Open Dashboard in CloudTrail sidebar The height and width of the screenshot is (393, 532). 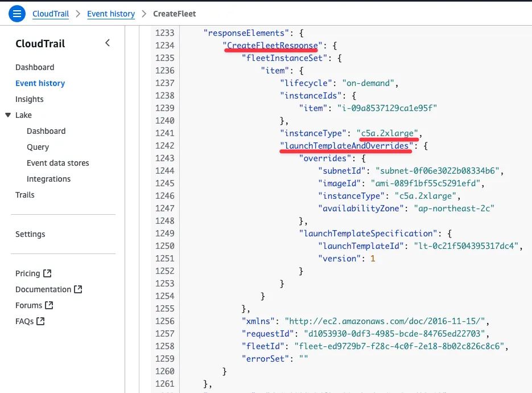35,67
